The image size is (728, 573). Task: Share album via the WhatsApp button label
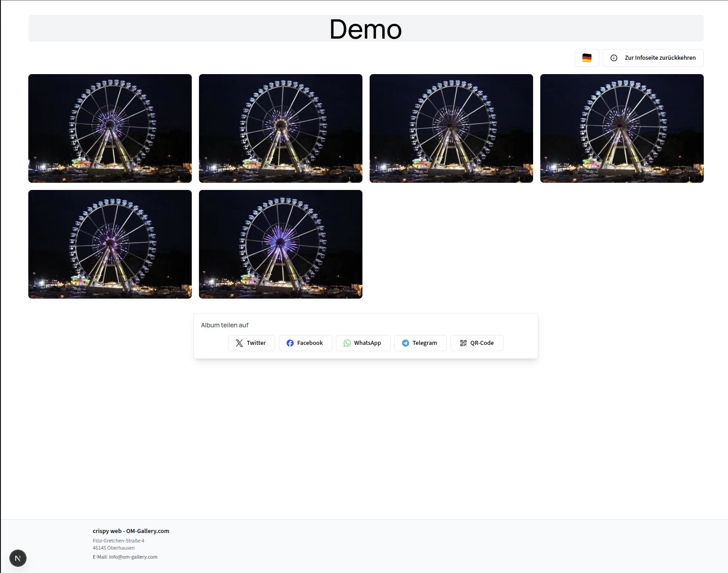coord(367,343)
